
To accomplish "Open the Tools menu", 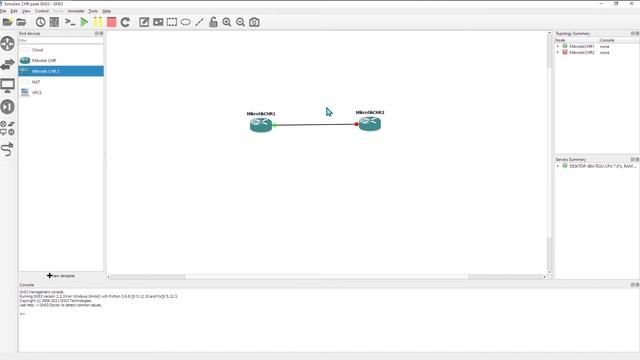I will [93, 11].
